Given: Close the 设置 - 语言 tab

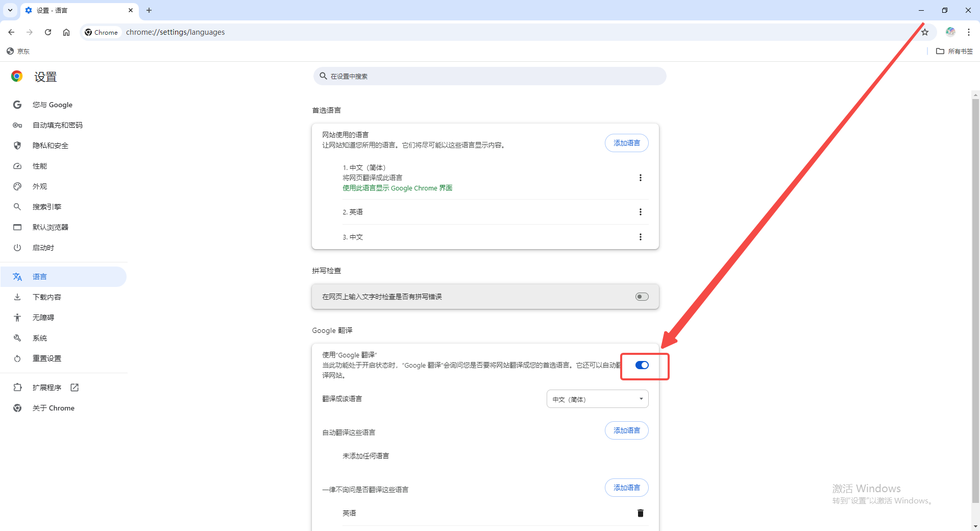Looking at the screenshot, I should coord(131,10).
